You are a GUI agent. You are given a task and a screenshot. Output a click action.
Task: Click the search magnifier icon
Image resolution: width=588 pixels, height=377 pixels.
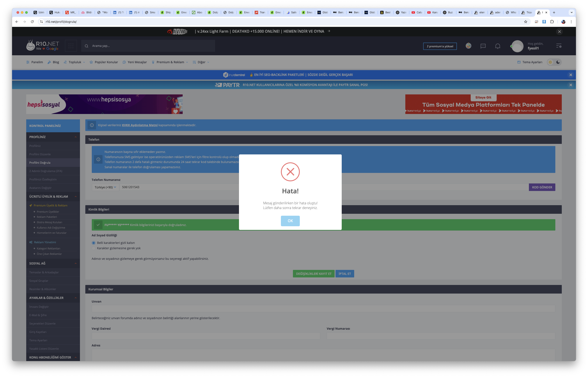pyautogui.click(x=87, y=46)
